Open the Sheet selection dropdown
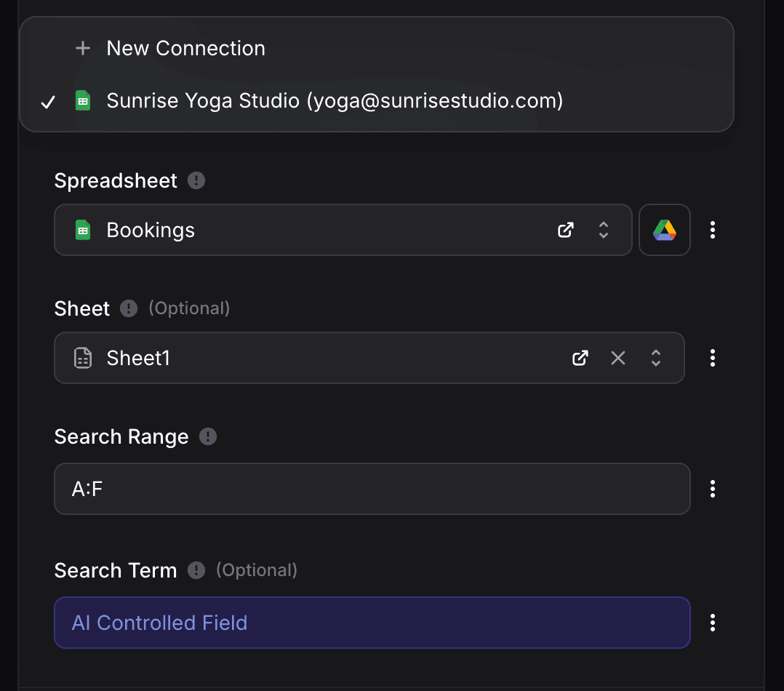Viewport: 784px width, 691px height. (655, 358)
